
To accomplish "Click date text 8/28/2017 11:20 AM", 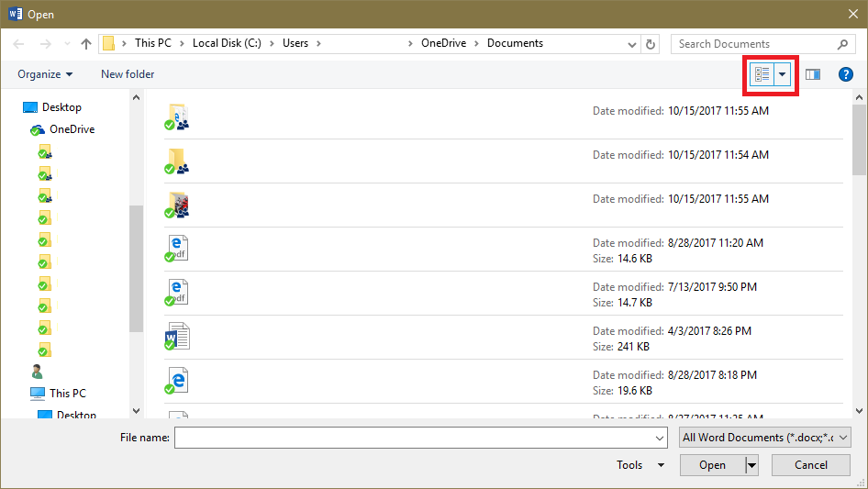I will point(715,242).
